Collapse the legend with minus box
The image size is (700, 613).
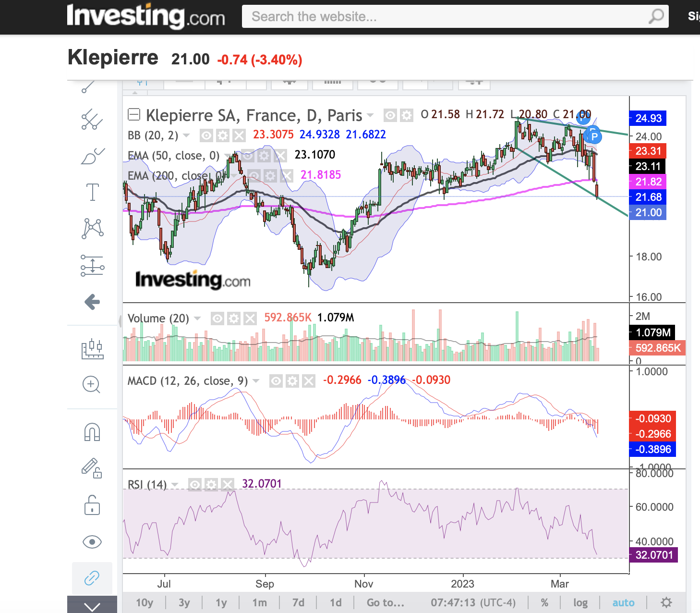click(134, 115)
